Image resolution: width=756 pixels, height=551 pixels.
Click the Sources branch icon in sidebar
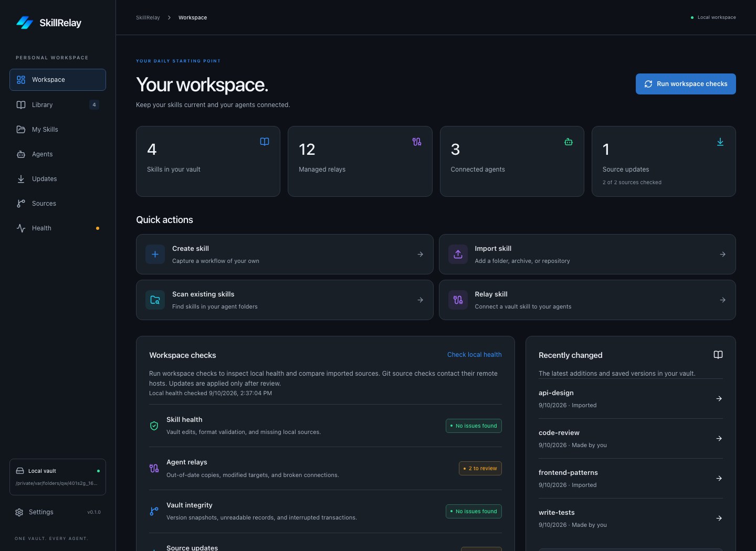[x=21, y=204]
